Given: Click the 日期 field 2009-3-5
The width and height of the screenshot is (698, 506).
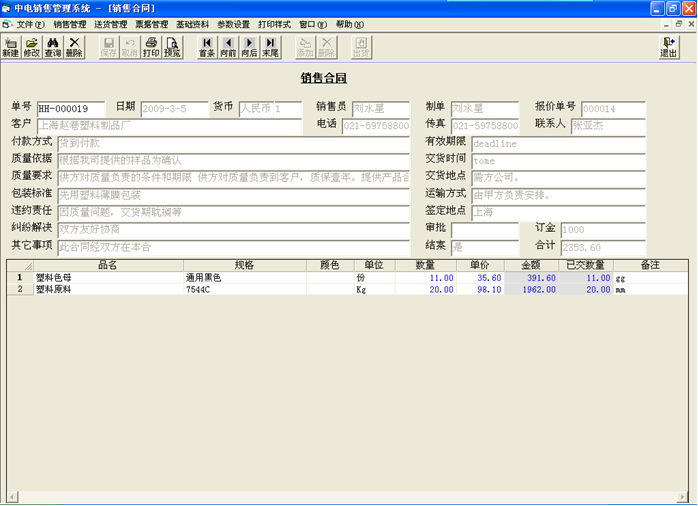Looking at the screenshot, I should click(x=174, y=109).
